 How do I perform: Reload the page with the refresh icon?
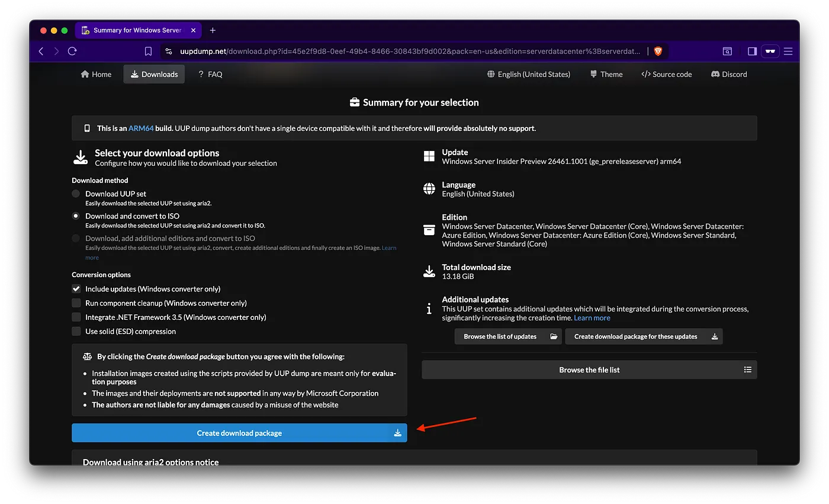(x=72, y=52)
